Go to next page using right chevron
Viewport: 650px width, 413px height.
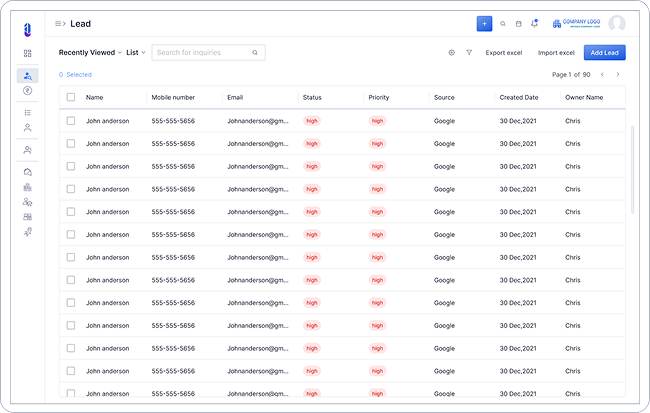click(617, 75)
